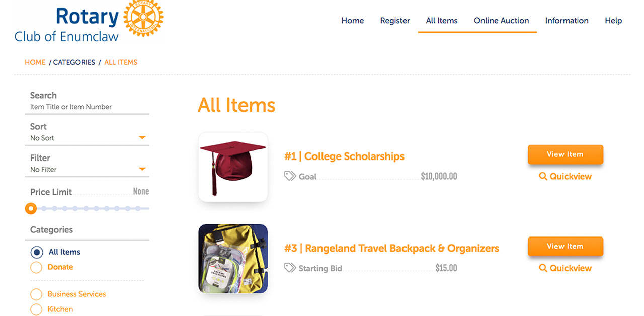Open the Register menu item
This screenshot has width=644, height=316.
395,21
